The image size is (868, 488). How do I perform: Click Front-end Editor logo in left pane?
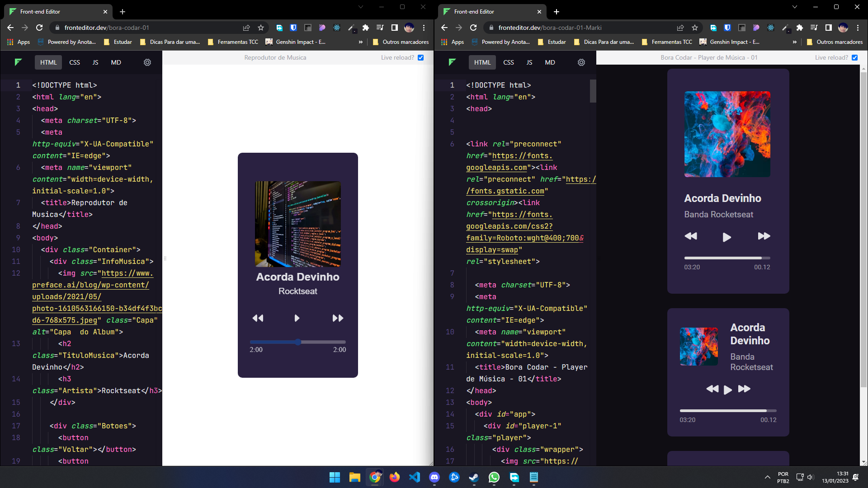pos(18,62)
